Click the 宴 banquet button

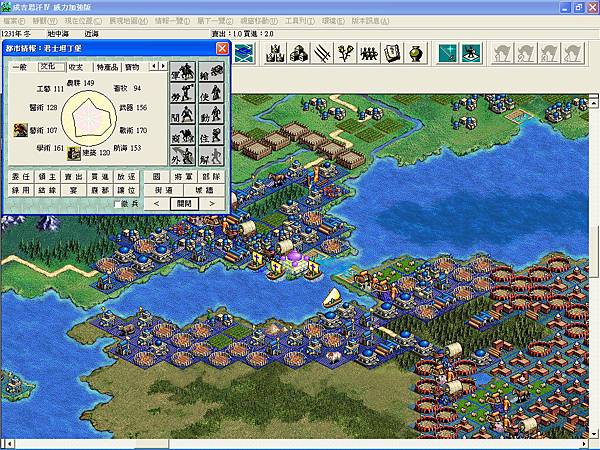tap(73, 190)
